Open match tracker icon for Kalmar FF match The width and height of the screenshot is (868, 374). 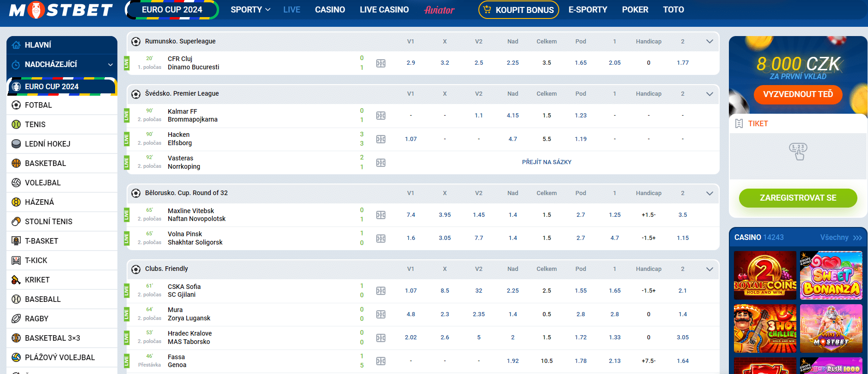tap(381, 116)
